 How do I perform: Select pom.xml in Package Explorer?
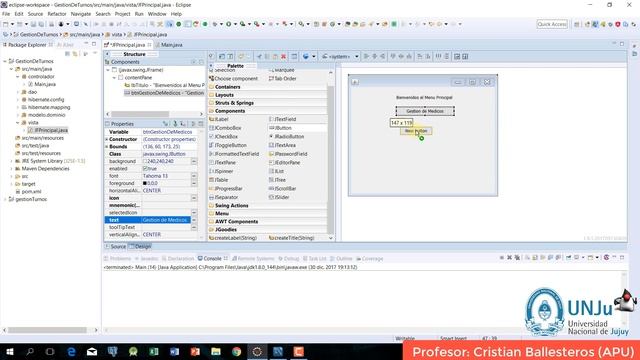point(29,191)
